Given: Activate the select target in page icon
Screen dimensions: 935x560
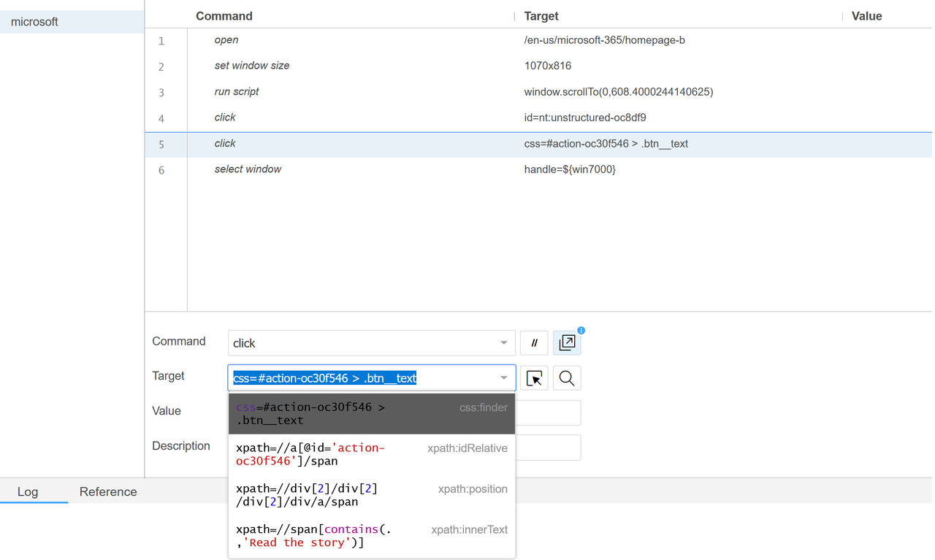Looking at the screenshot, I should [534, 378].
